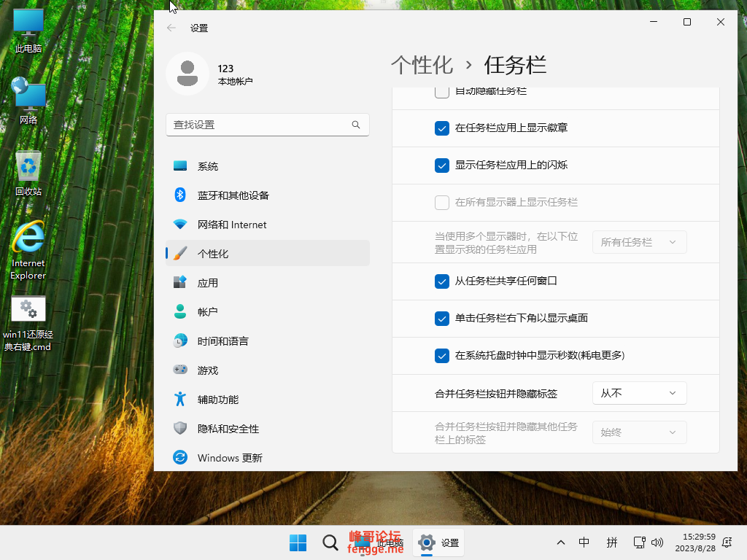Click 设置 taskbar app button
This screenshot has height=560, width=747.
point(438,542)
